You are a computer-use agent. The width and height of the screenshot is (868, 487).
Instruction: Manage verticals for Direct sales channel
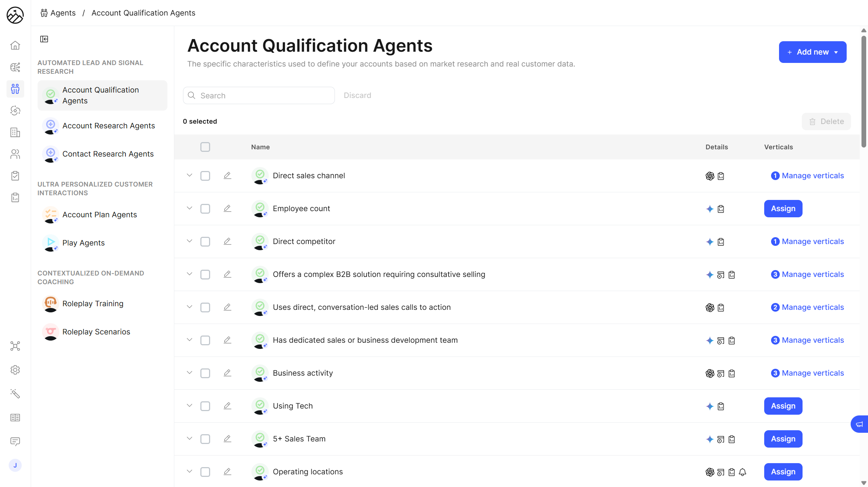pyautogui.click(x=813, y=176)
